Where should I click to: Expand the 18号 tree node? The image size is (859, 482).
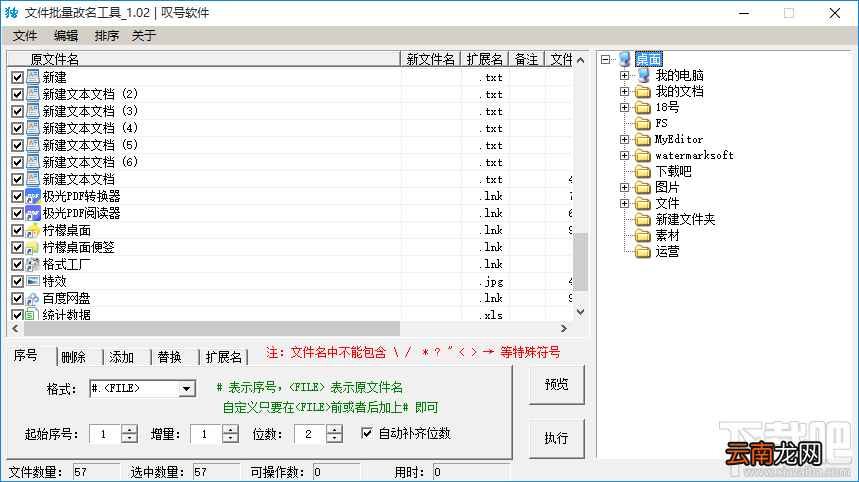tap(624, 107)
